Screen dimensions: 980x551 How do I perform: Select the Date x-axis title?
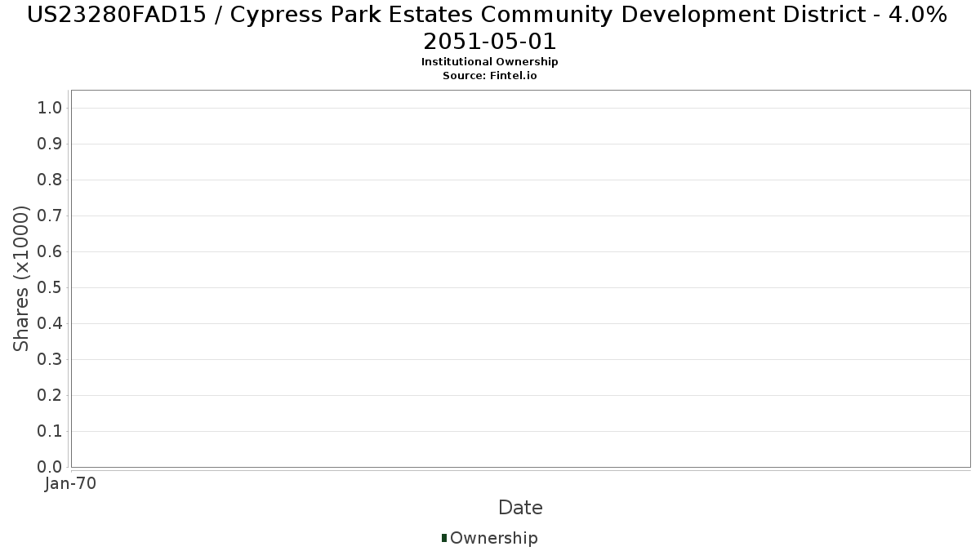(x=520, y=508)
